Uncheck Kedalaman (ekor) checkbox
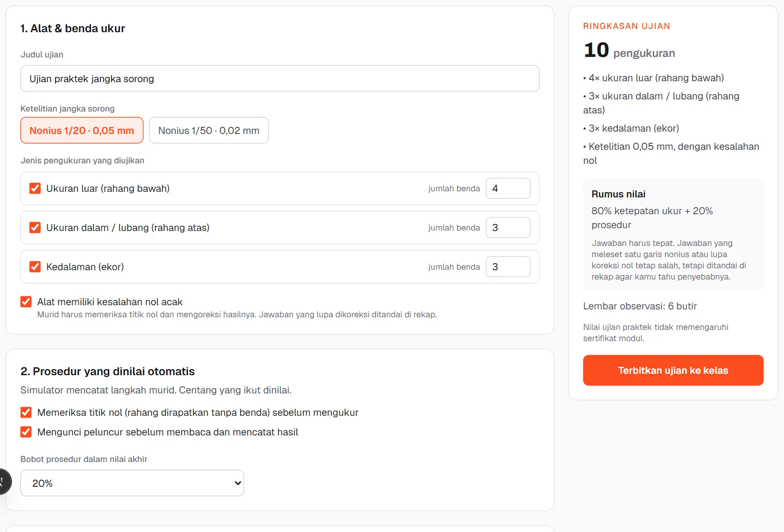784x532 pixels. 35,266
